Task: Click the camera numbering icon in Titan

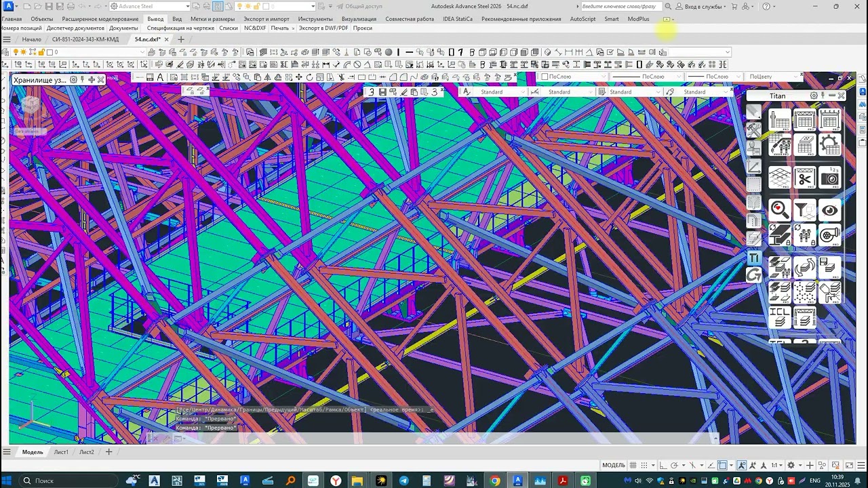Action: pyautogui.click(x=829, y=178)
